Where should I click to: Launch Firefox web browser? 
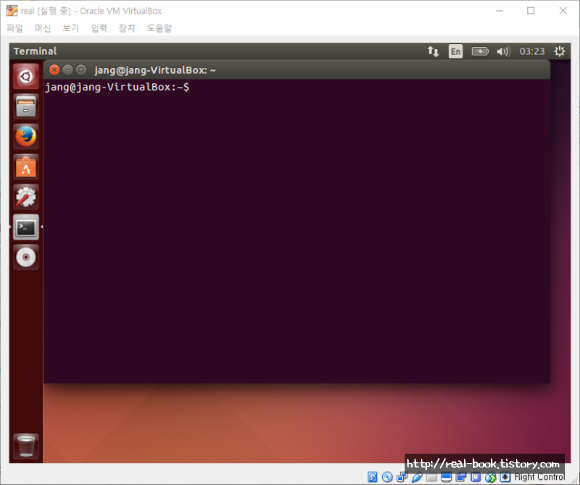[26, 137]
